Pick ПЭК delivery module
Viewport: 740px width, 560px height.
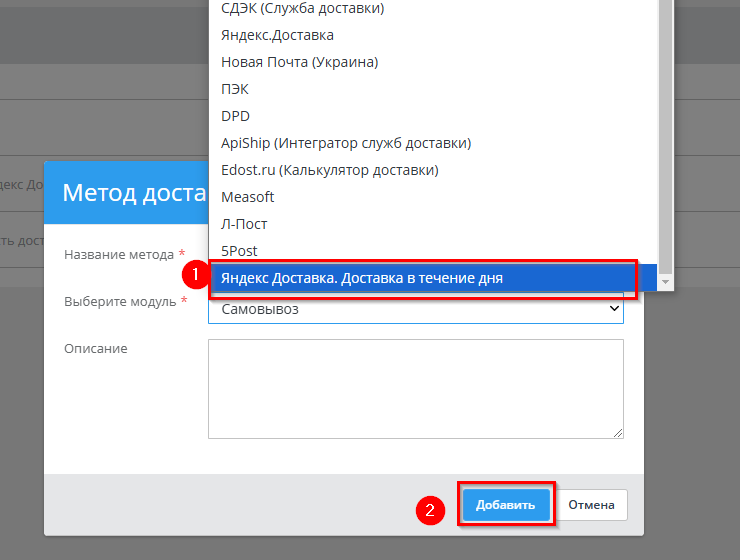[x=433, y=89]
